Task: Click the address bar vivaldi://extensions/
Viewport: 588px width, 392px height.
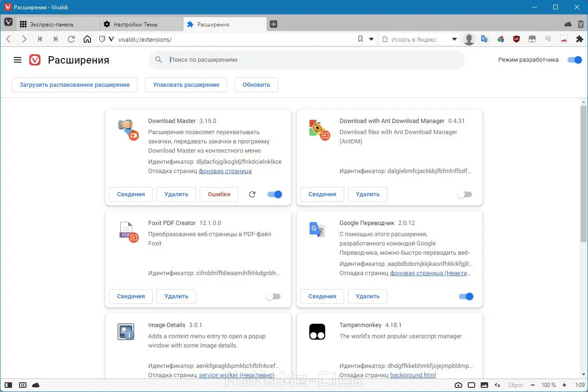Action: click(235, 39)
